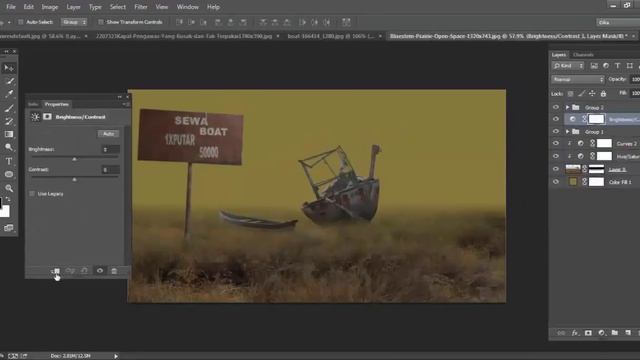Enable the Auto-Select checkbox
640x360 pixels.
coord(21,22)
